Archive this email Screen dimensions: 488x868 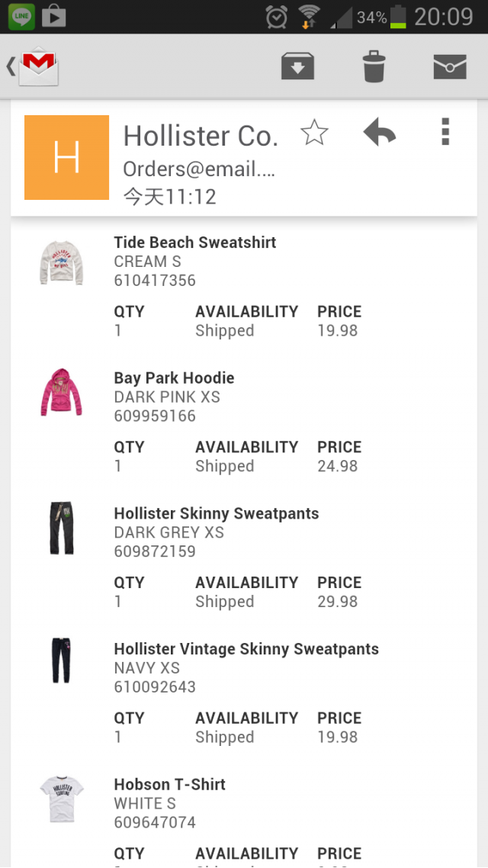[x=297, y=67]
